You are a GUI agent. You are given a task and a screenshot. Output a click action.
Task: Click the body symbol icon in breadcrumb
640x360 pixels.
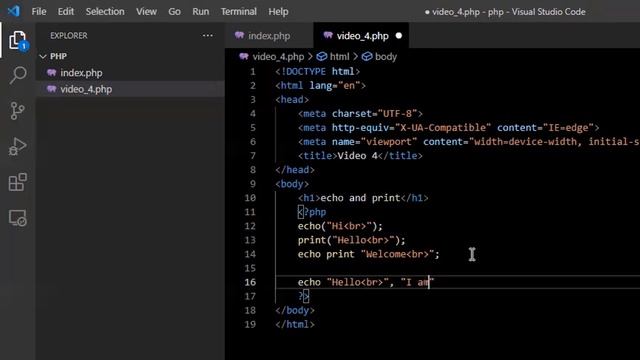click(x=367, y=56)
